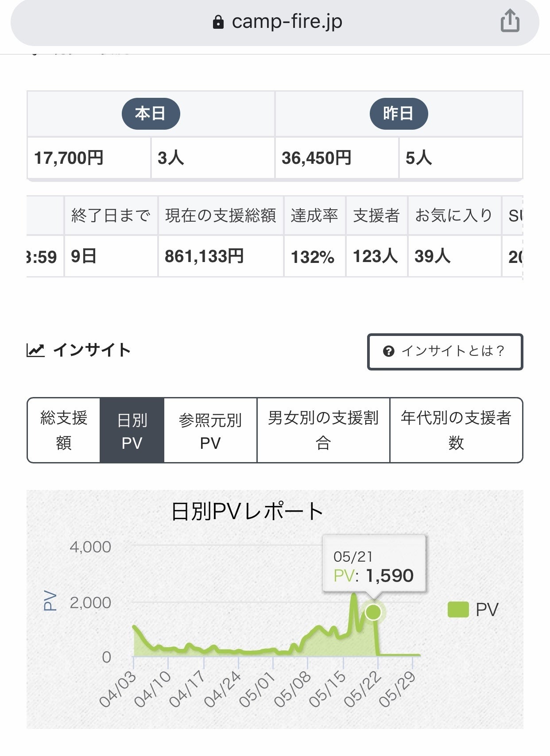Click the PV legend label
The image size is (550, 756).
point(487,610)
